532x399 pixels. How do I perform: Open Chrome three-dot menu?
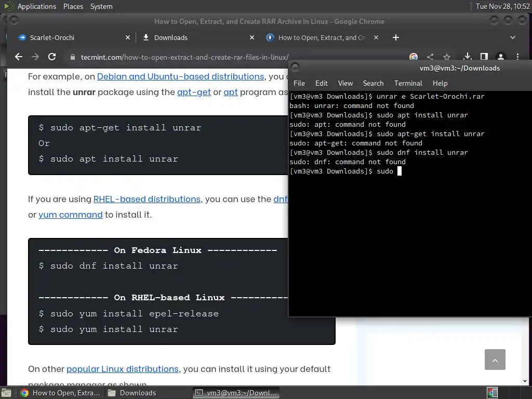click(x=517, y=57)
